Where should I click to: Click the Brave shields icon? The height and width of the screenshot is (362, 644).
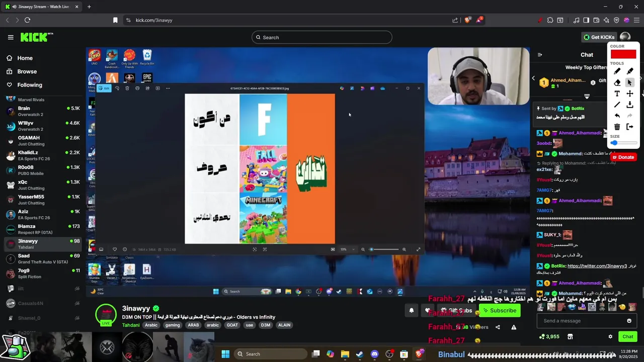468,20
